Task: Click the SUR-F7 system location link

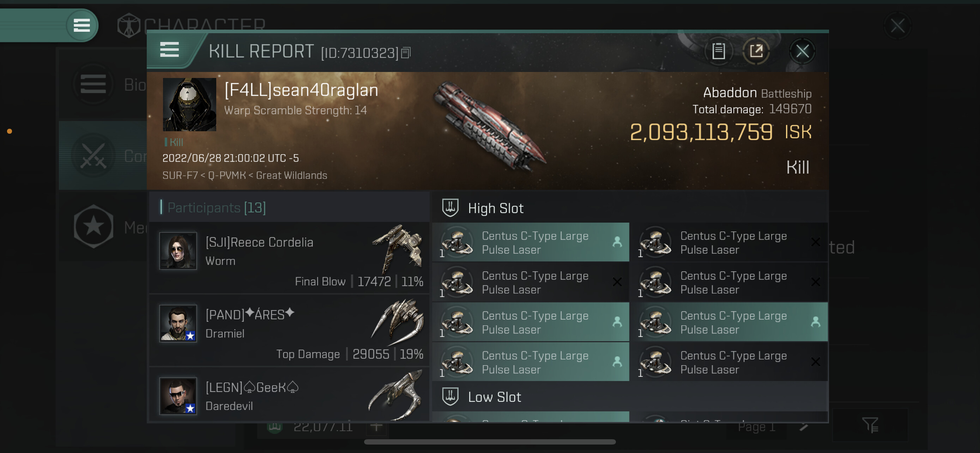Action: (x=180, y=175)
